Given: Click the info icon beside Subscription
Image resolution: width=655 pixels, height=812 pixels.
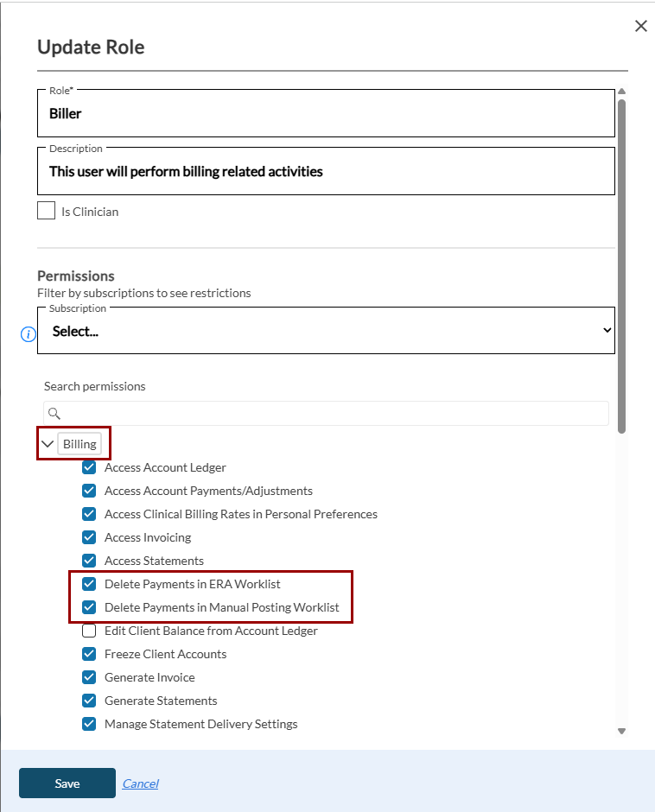Looking at the screenshot, I should (28, 334).
